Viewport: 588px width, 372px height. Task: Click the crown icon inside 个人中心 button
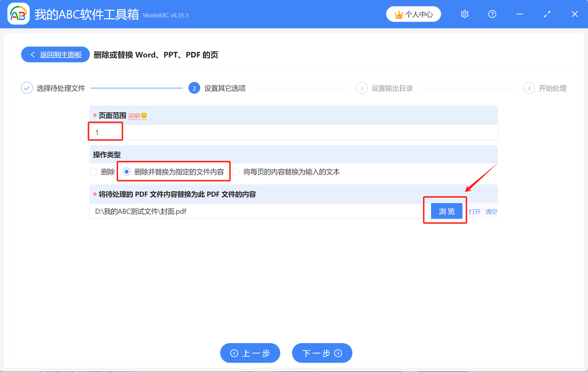[x=399, y=14]
